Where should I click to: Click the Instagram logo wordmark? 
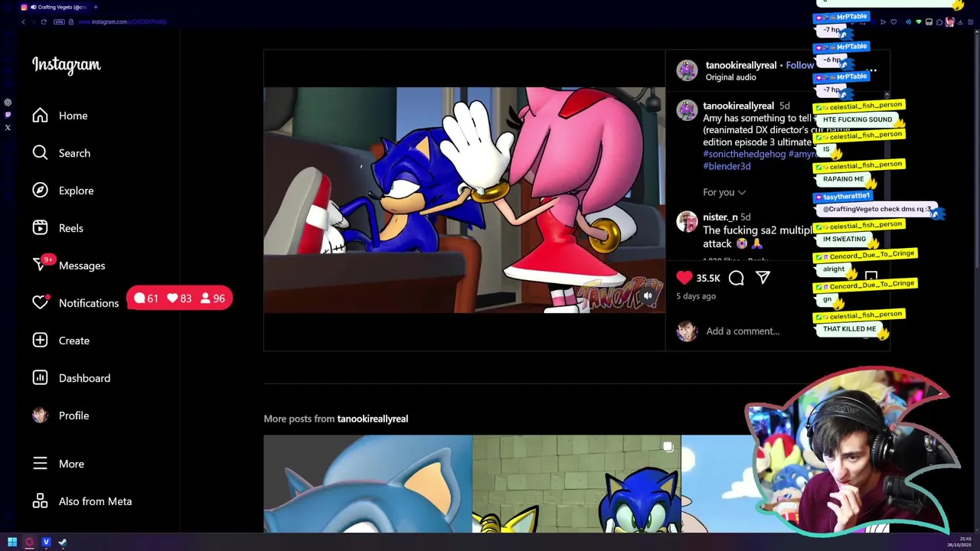click(67, 65)
